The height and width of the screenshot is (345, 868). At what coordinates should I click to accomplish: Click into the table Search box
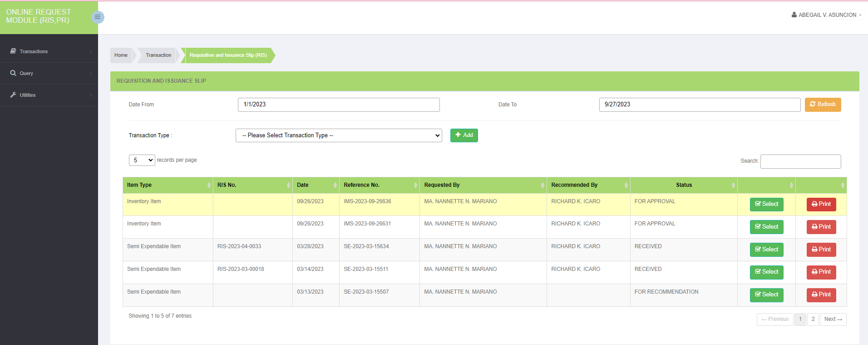[800, 161]
